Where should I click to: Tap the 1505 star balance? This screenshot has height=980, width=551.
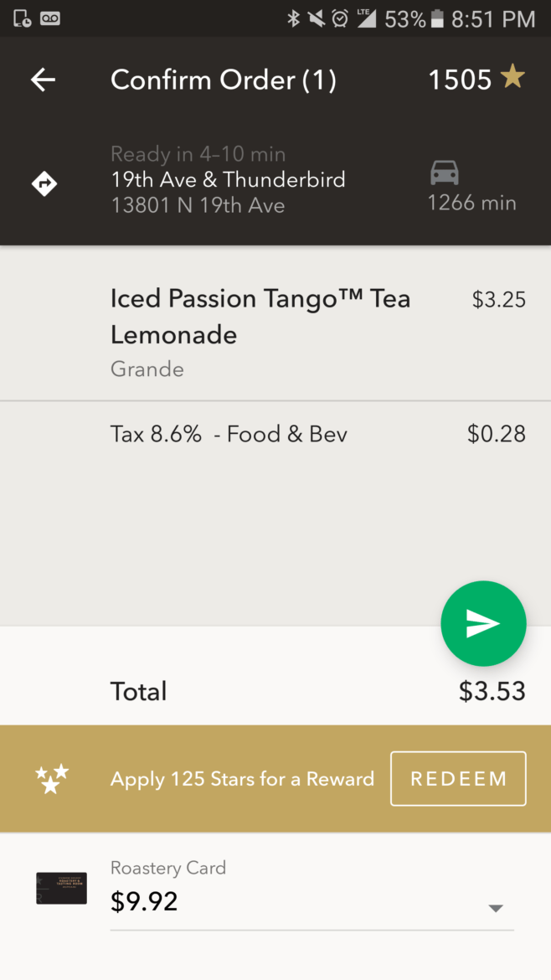click(x=460, y=80)
